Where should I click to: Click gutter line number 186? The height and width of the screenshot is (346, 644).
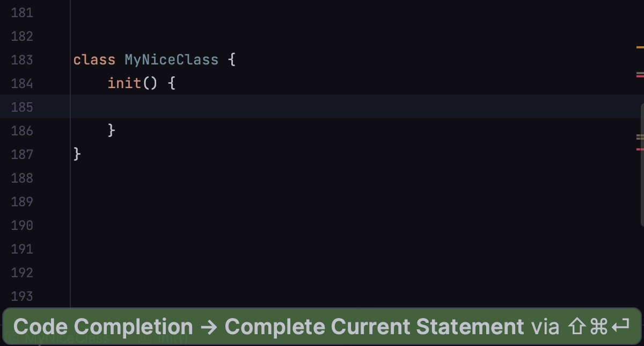click(22, 131)
